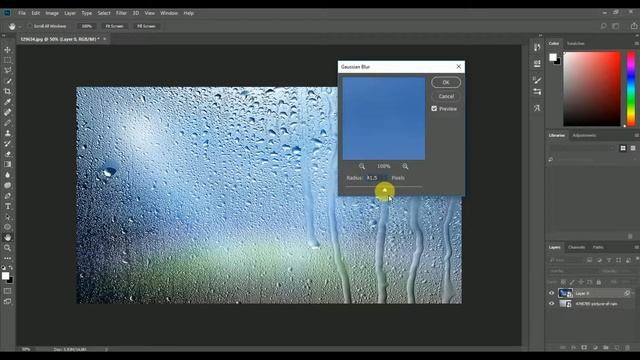Hide Layer 0 with its eye icon
This screenshot has width=640, height=360.
point(551,293)
